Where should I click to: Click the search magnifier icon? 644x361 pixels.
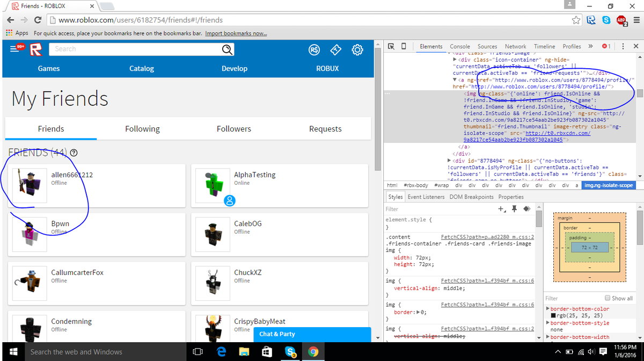228,49
